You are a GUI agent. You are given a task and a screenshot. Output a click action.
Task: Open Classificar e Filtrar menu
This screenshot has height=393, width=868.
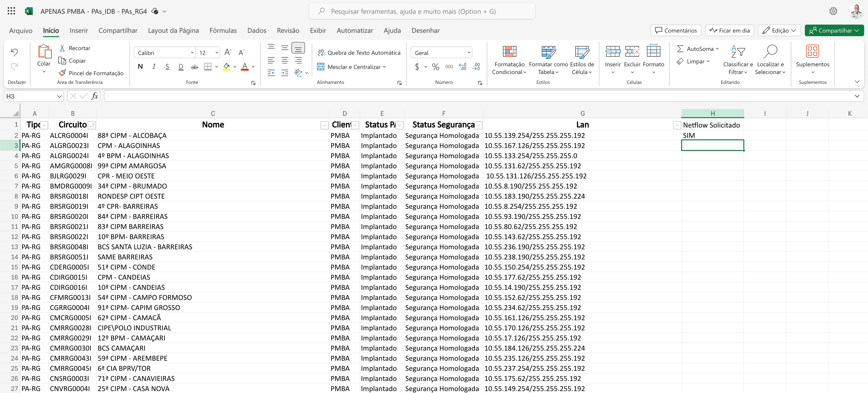pos(738,60)
